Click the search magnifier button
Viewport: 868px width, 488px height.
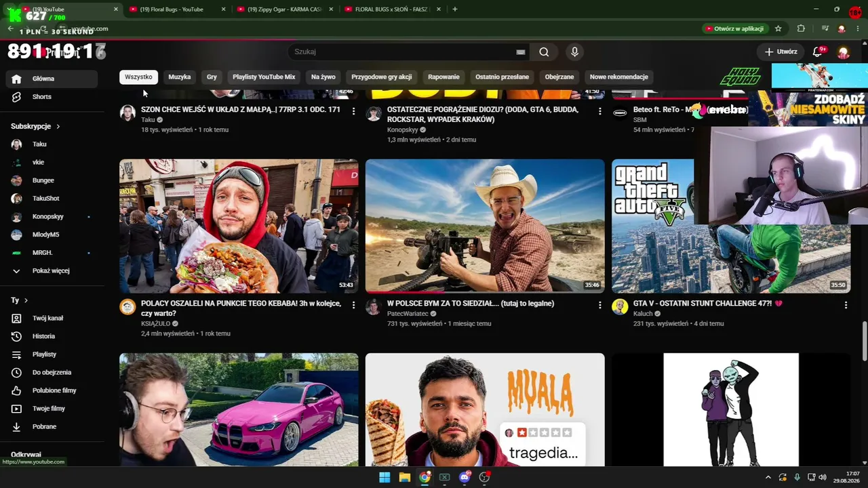[x=544, y=52]
